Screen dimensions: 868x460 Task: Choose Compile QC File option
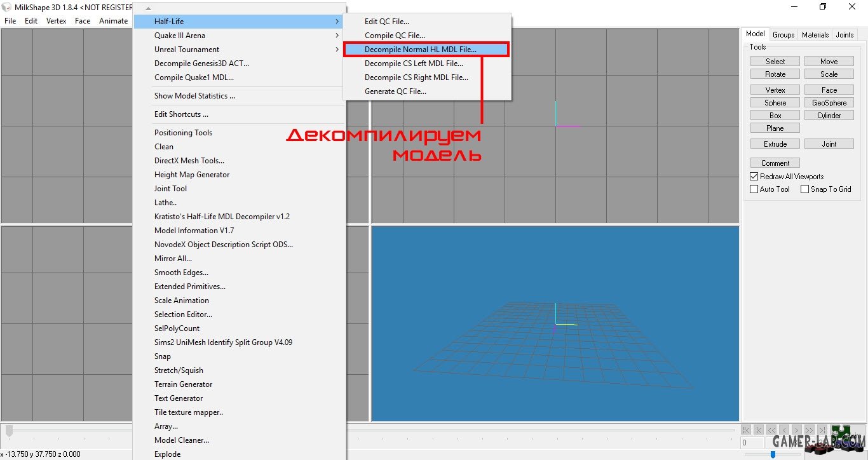(426, 36)
